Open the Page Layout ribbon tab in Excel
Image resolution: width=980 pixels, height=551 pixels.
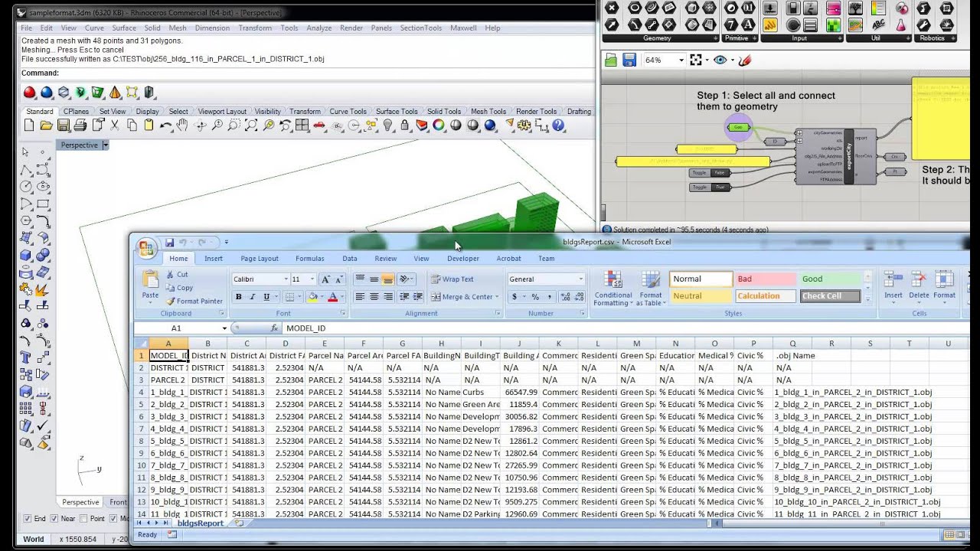pos(260,259)
